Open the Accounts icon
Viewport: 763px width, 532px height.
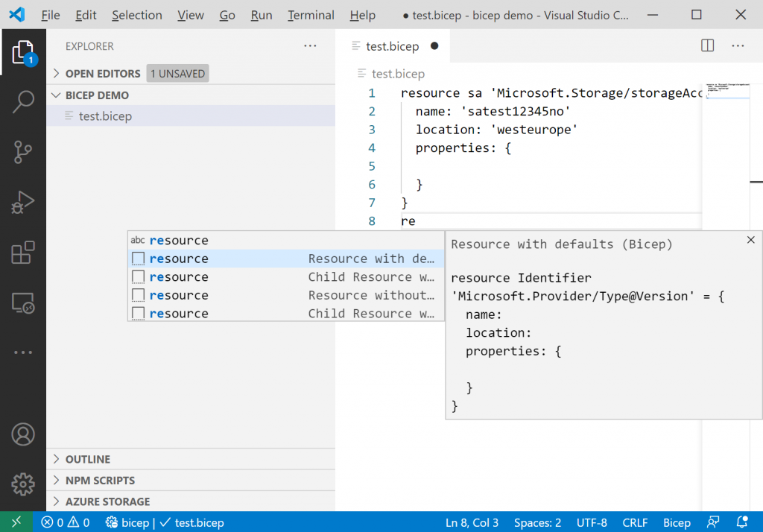pyautogui.click(x=23, y=434)
